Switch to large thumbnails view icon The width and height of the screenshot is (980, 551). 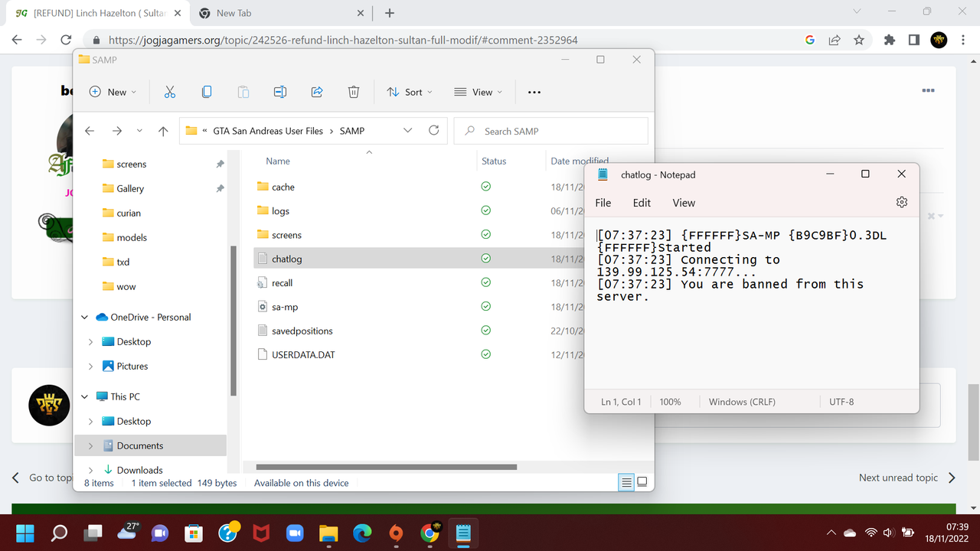[642, 482]
